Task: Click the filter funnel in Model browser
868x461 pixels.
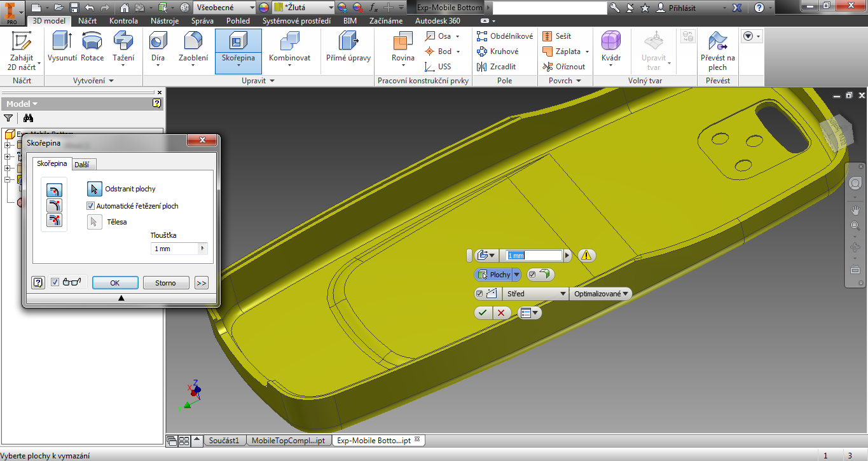Action: [x=8, y=118]
